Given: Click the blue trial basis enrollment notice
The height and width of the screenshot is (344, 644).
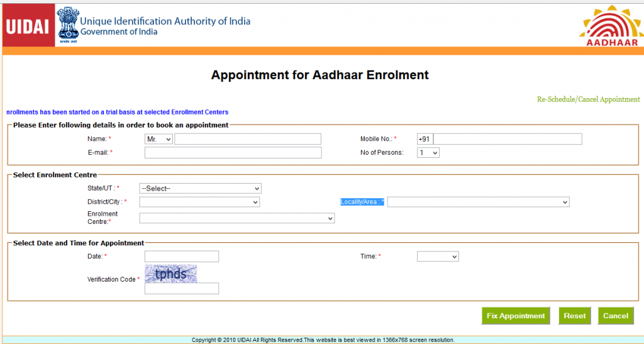Looking at the screenshot, I should point(118,112).
